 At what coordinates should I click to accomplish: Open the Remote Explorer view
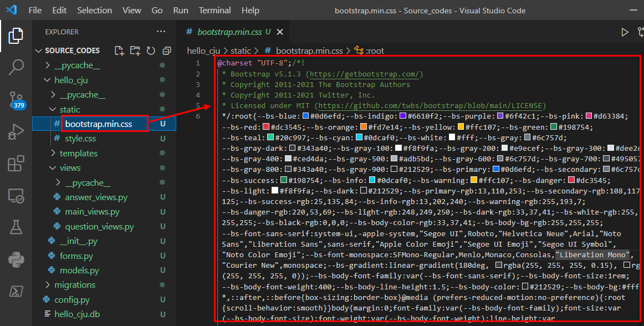[16, 196]
